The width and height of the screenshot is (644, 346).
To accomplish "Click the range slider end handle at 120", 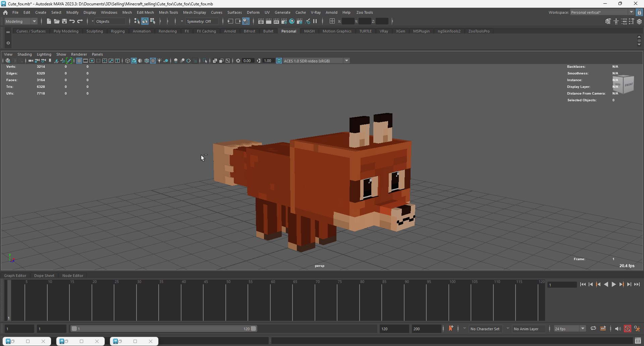I will [x=254, y=329].
